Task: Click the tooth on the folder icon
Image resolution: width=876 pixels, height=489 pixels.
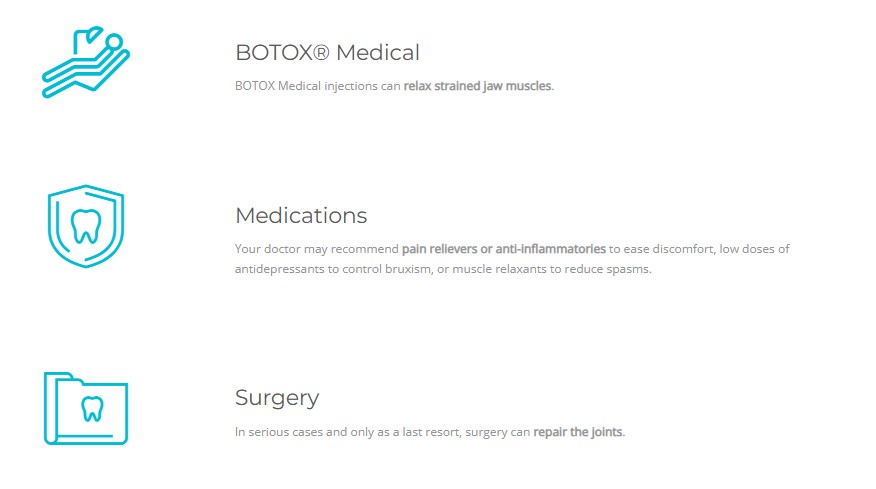Action: 92,408
